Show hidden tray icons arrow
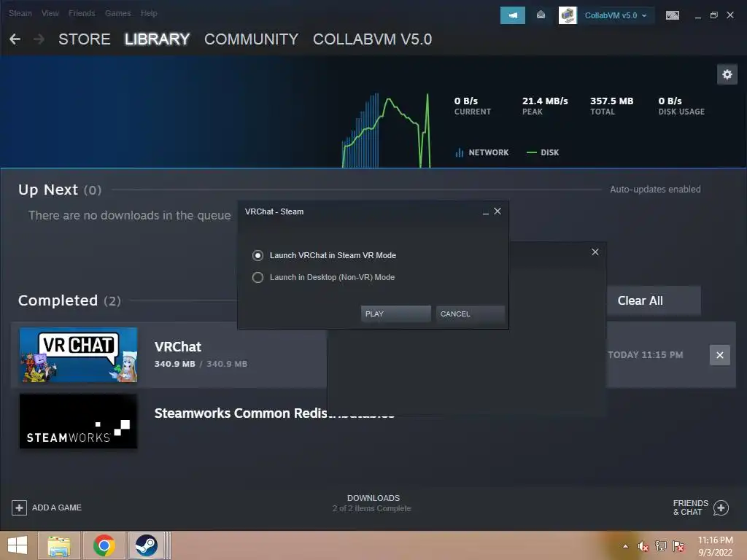The width and height of the screenshot is (747, 560). [625, 546]
